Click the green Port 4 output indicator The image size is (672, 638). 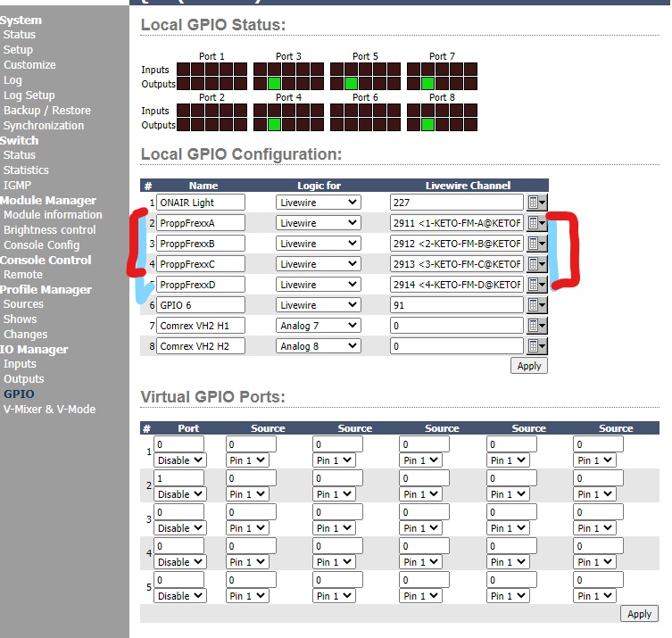[x=275, y=124]
